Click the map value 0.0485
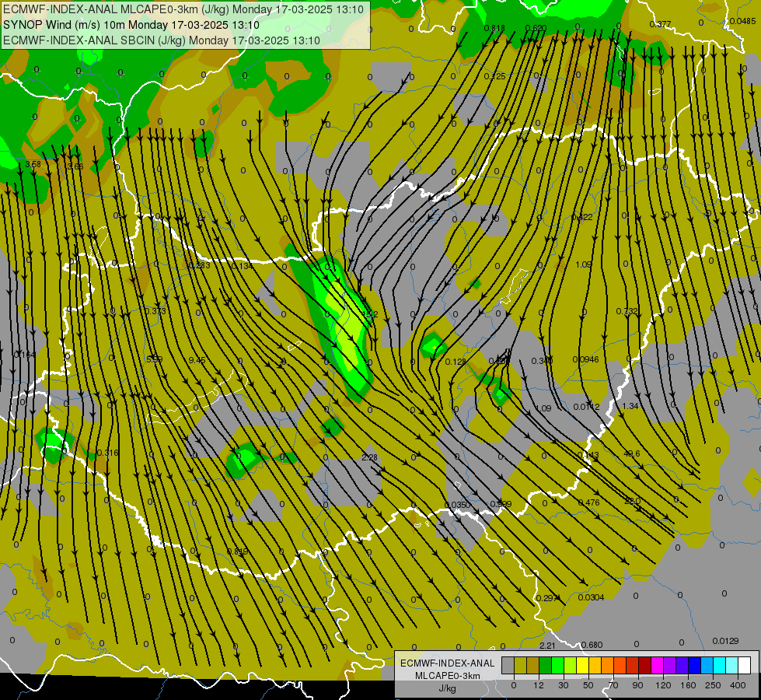The height and width of the screenshot is (700, 761). [742, 21]
